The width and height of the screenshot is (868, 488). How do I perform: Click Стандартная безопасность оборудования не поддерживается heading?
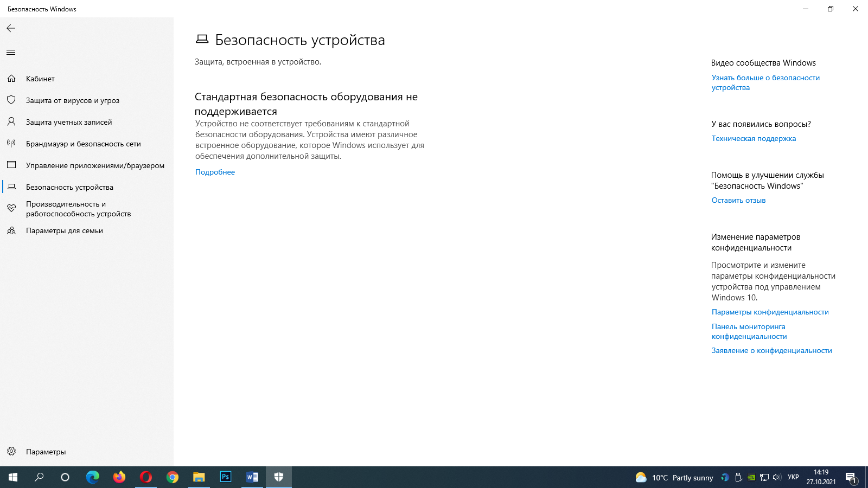[x=306, y=104]
